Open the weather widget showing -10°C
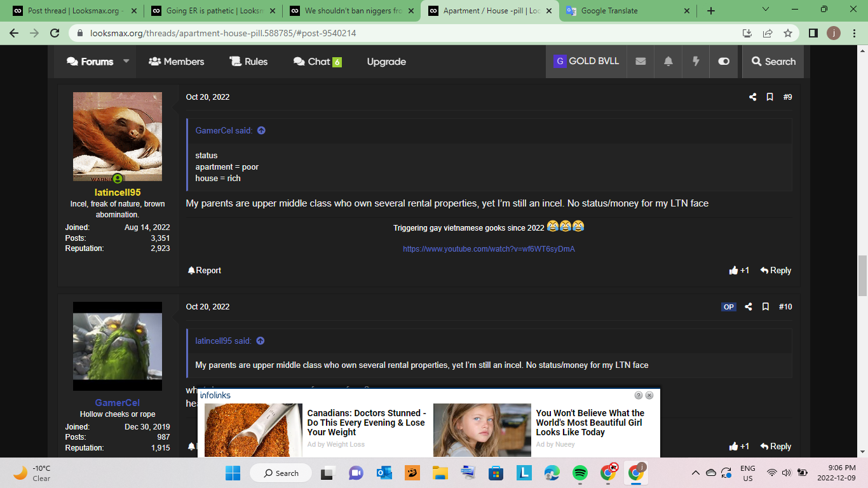868x488 pixels. coord(32,473)
